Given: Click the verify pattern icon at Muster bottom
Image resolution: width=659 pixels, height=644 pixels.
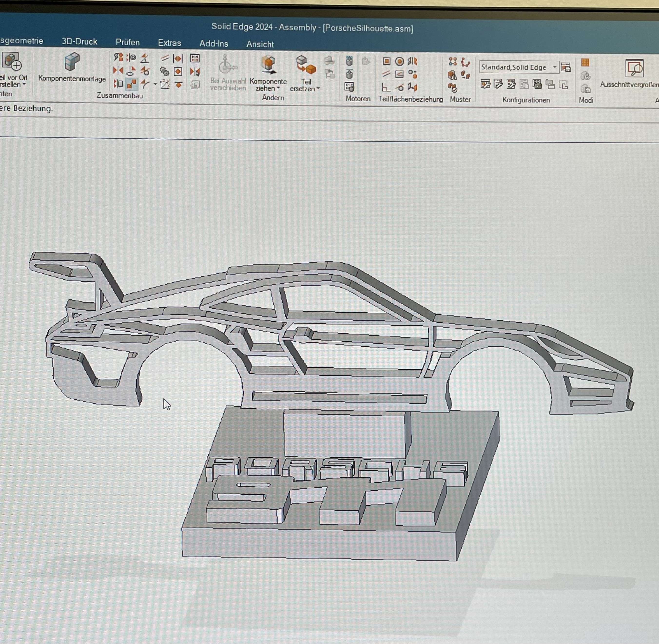Looking at the screenshot, I should tap(453, 88).
